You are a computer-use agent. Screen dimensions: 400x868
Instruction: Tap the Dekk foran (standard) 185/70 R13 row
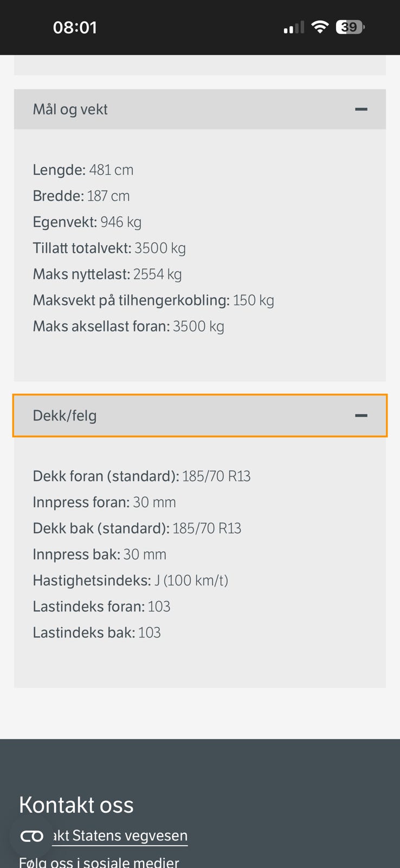141,476
